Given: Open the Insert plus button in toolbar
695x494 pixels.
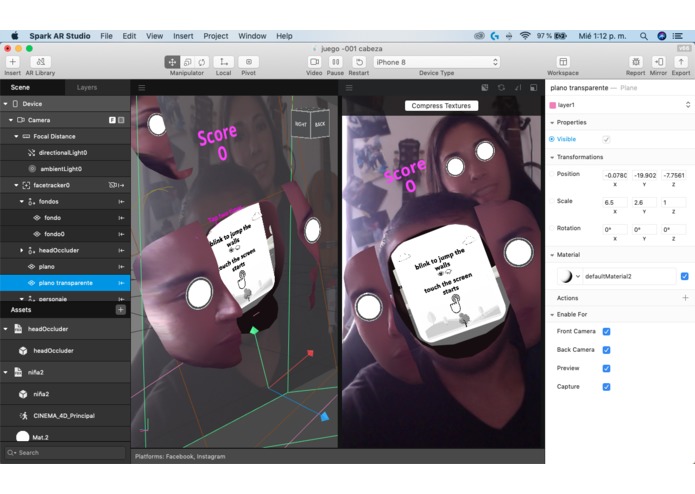Looking at the screenshot, I should [12, 62].
